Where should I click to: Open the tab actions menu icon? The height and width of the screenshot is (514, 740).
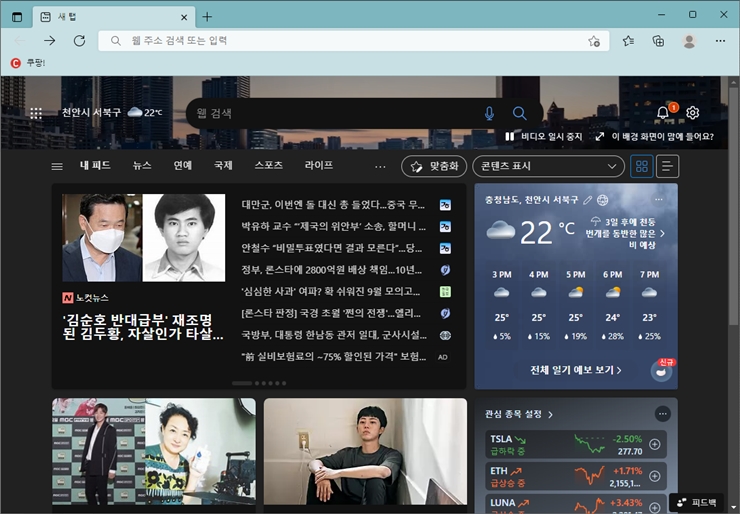pyautogui.click(x=17, y=17)
